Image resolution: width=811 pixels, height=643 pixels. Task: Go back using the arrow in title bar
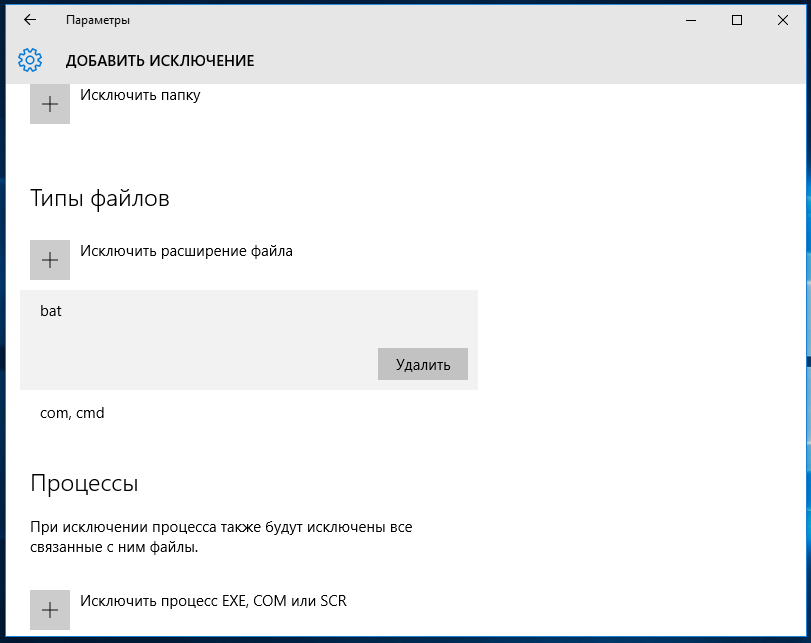pyautogui.click(x=30, y=20)
